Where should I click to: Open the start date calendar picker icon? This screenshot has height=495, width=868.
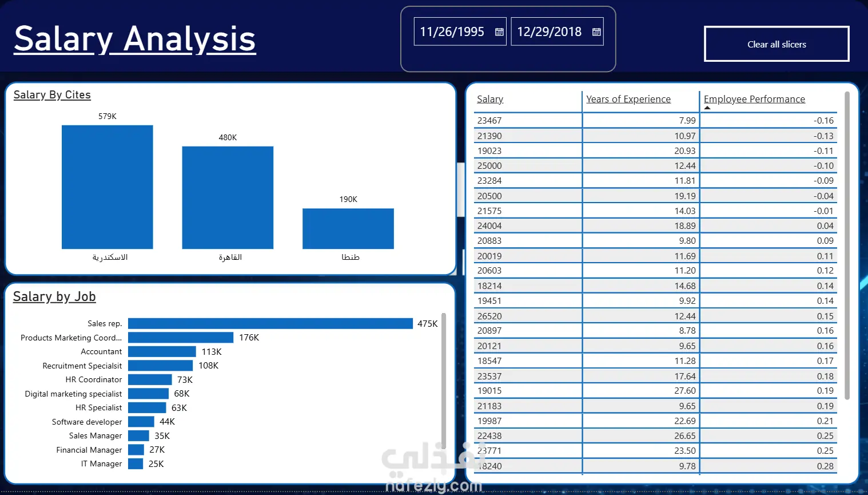point(499,32)
